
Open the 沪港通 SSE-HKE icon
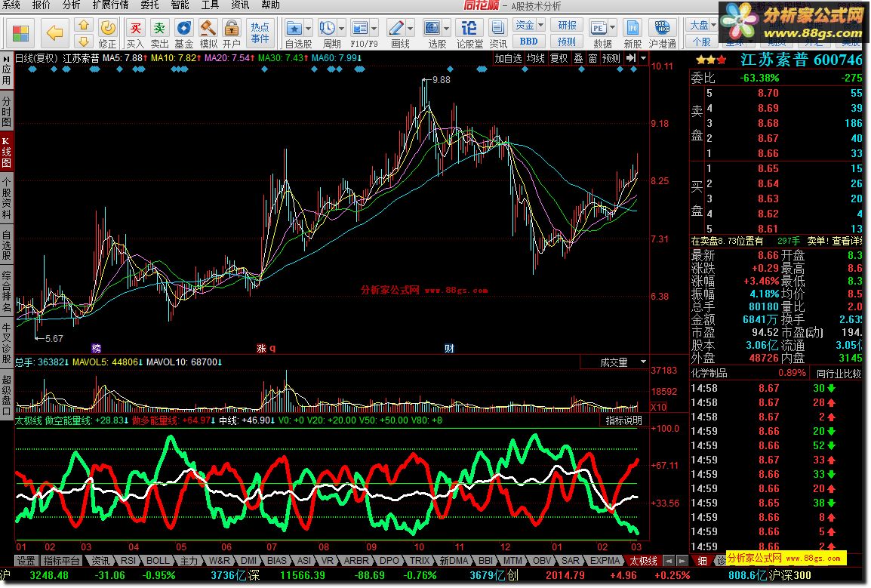[x=662, y=33]
